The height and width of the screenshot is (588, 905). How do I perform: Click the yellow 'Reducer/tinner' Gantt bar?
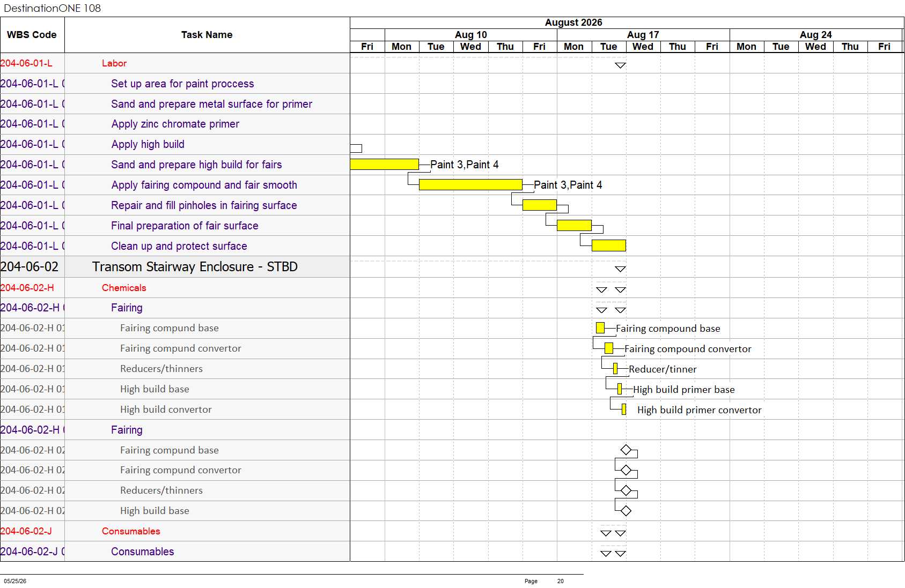pos(615,368)
